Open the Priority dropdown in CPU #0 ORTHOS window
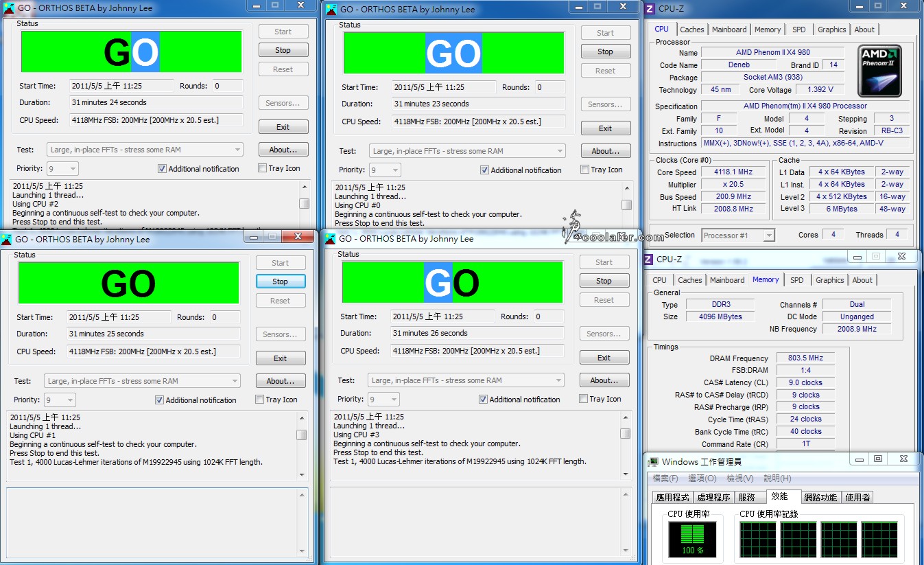924x565 pixels. point(385,170)
